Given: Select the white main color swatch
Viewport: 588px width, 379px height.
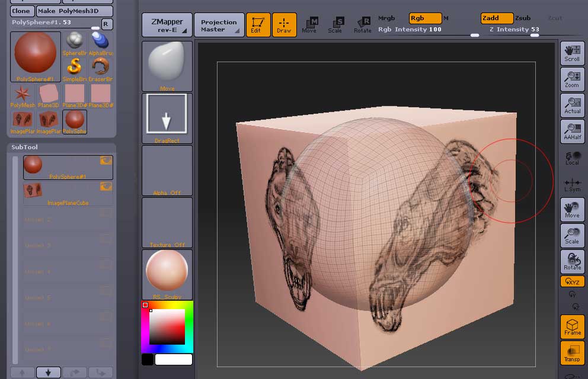Looking at the screenshot, I should point(174,359).
